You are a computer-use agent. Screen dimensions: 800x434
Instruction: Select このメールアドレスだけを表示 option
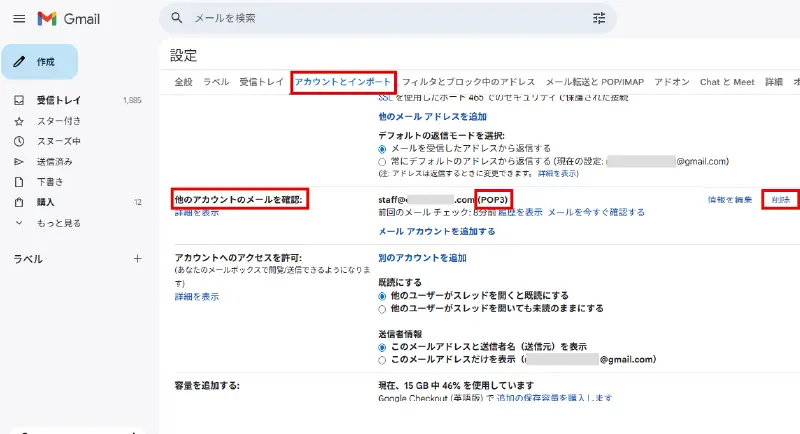coord(382,359)
